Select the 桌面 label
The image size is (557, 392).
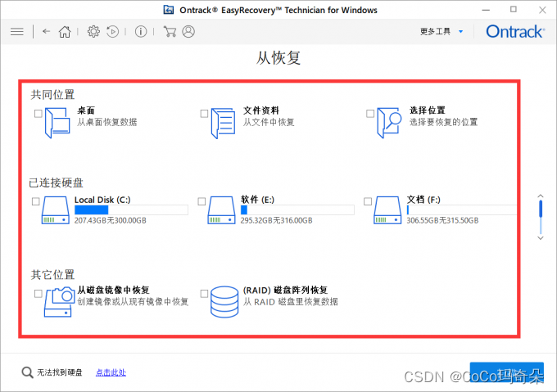tap(86, 110)
